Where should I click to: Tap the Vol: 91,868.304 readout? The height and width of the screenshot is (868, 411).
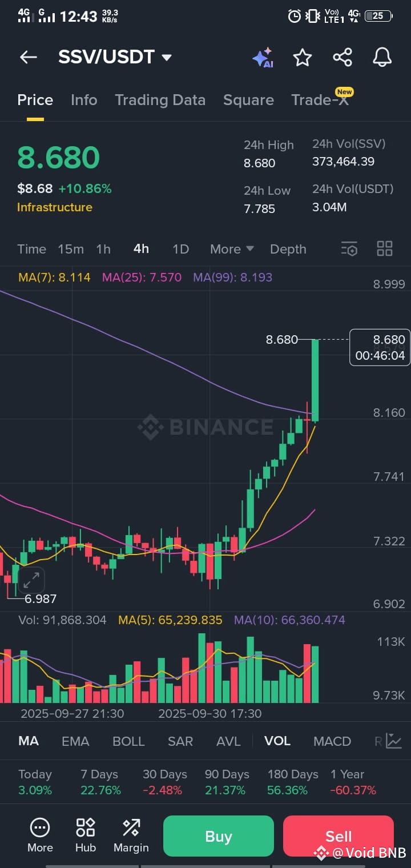[62, 620]
